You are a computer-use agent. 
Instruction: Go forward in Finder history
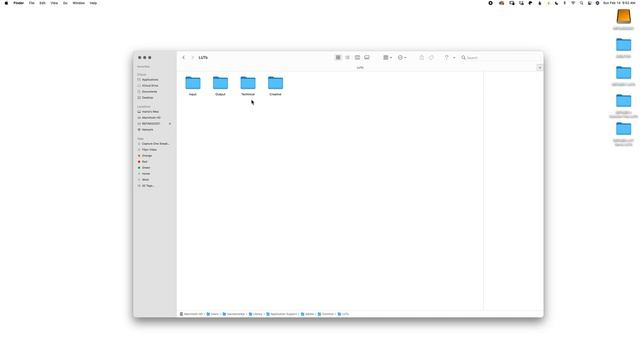tap(193, 58)
